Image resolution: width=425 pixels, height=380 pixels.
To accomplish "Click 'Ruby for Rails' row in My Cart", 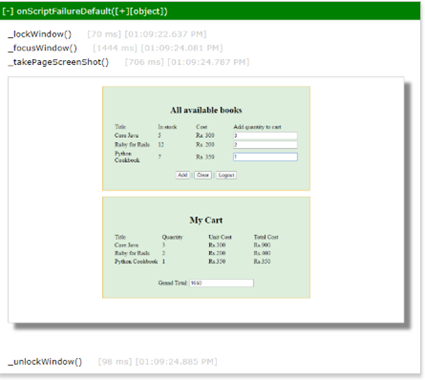I will [x=132, y=253].
